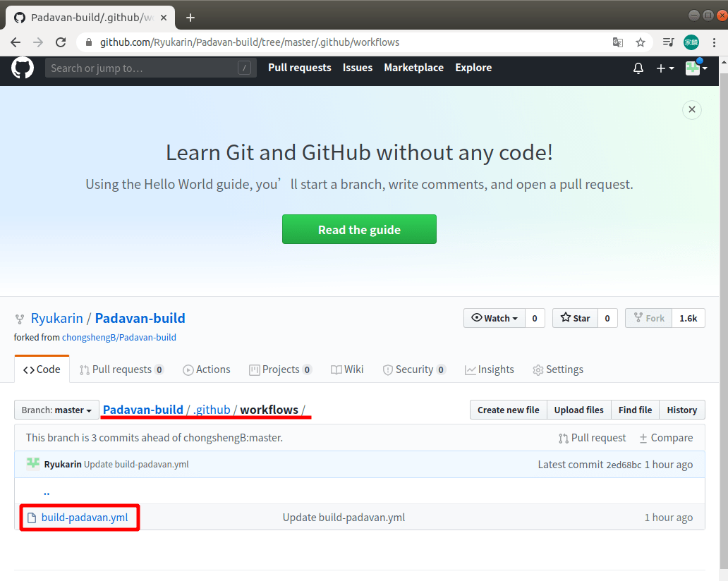Click the translate page icon
This screenshot has width=728, height=581.
point(617,43)
